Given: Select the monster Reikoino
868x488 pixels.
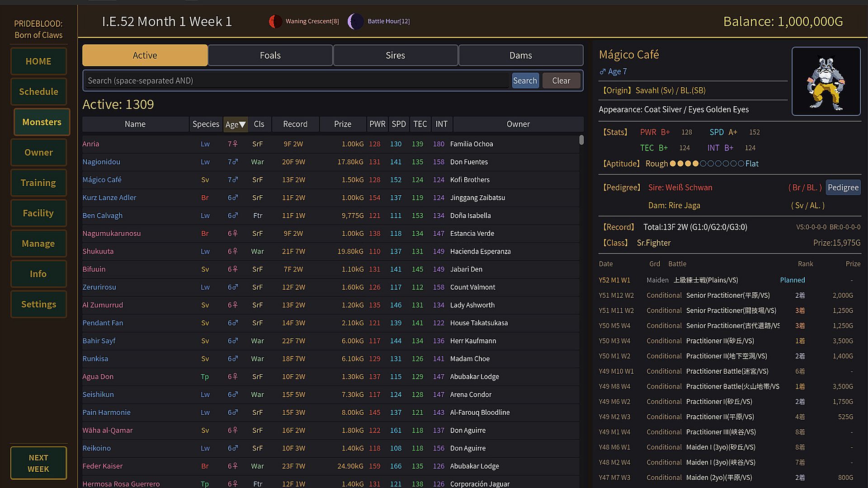Looking at the screenshot, I should tap(330, 448).
